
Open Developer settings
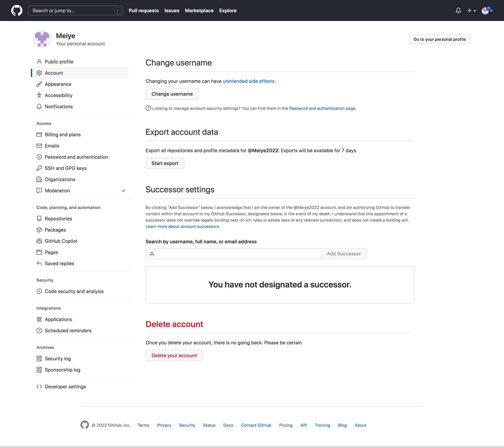[x=81, y=387]
